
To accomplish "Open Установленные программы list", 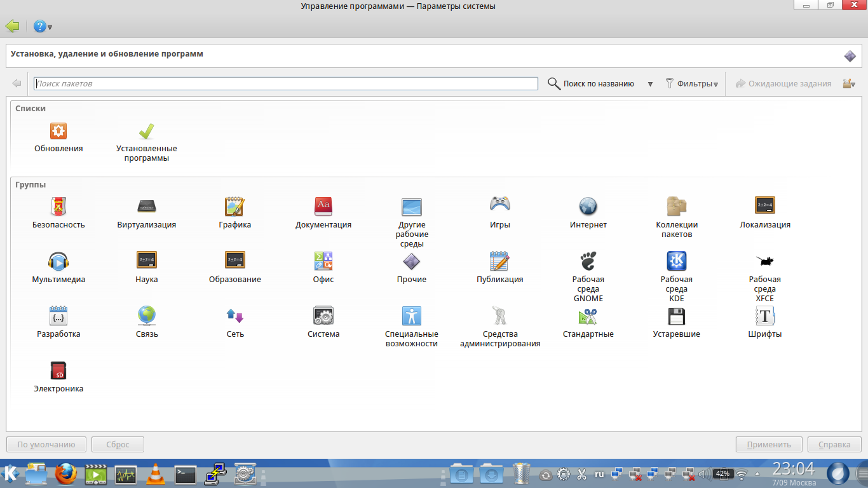I will [146, 142].
